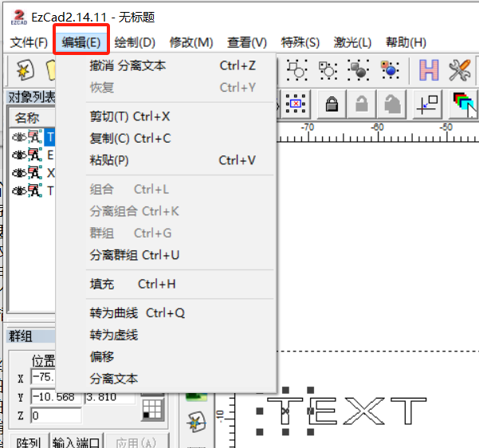Click the EzCad application logo

pyautogui.click(x=19, y=17)
